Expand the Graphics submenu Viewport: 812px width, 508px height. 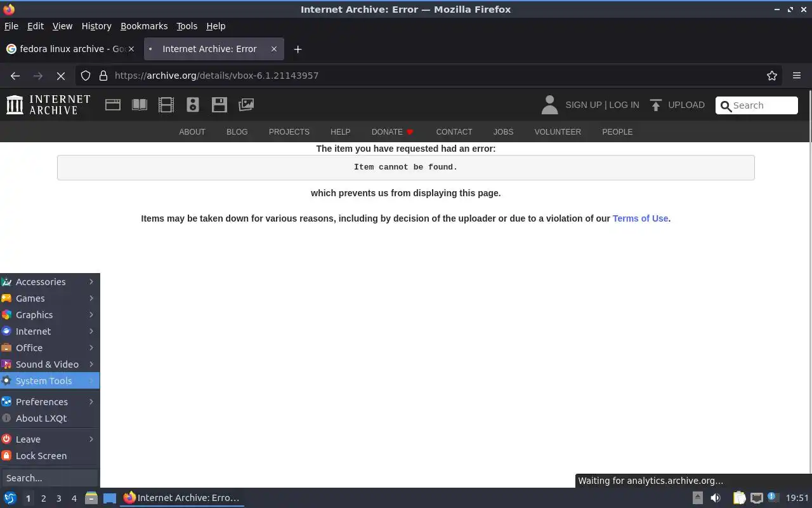pos(50,315)
